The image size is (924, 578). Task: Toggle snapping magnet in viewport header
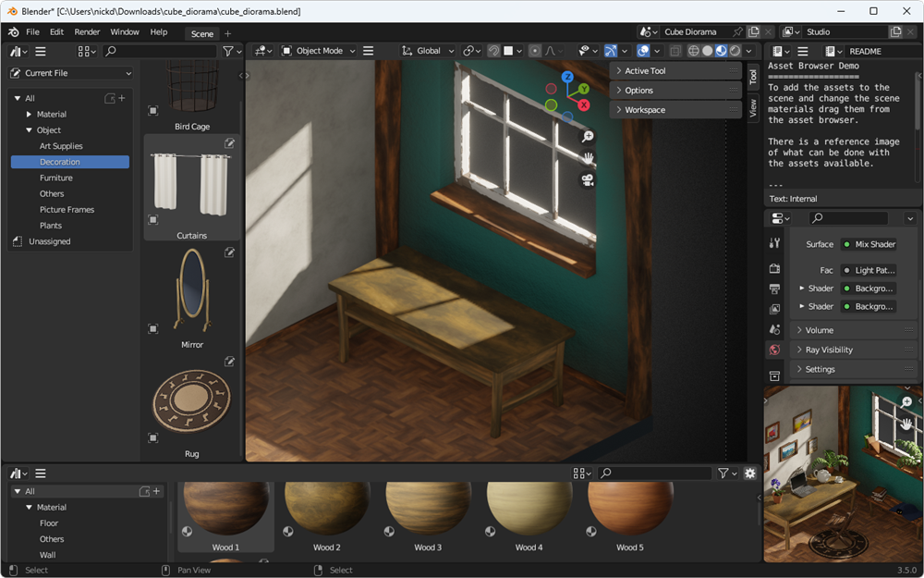[494, 51]
